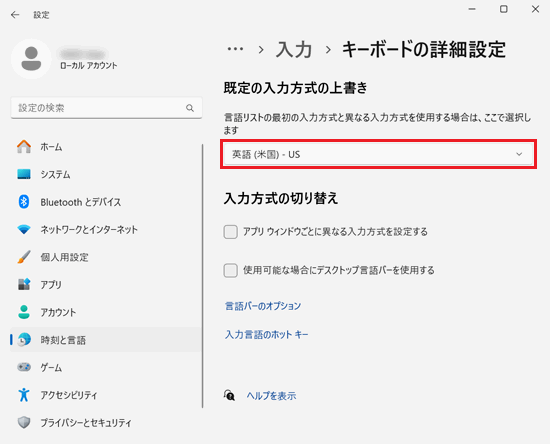Image resolution: width=550 pixels, height=444 pixels.
Task: Close the settings window
Action: (x=535, y=9)
